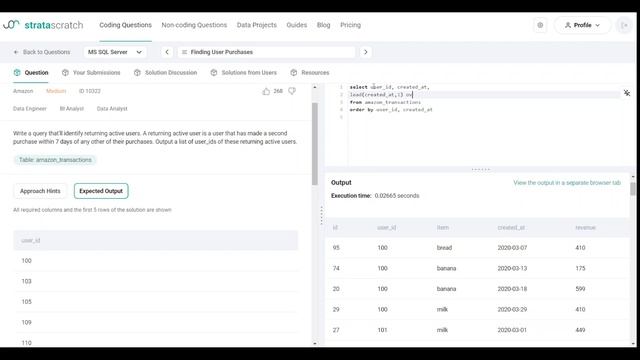Click the Amazon company tag

(23, 91)
